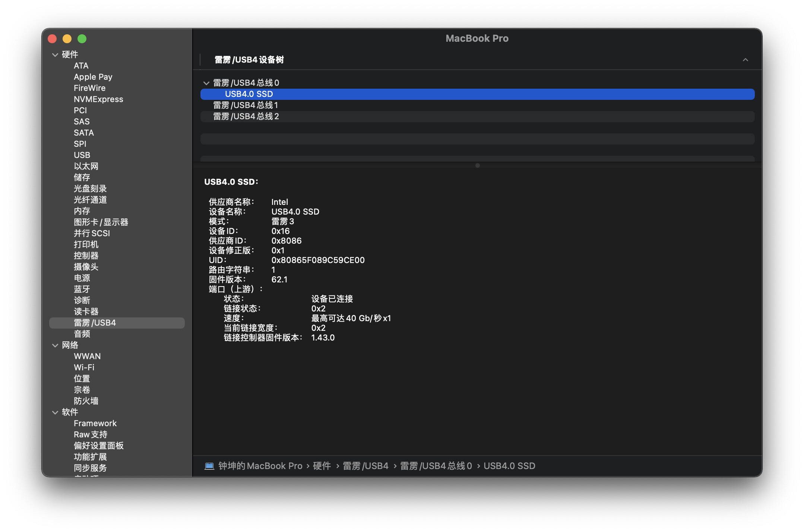The width and height of the screenshot is (804, 532).
Task: Select 光纤通道 in the sidebar
Action: coord(90,200)
